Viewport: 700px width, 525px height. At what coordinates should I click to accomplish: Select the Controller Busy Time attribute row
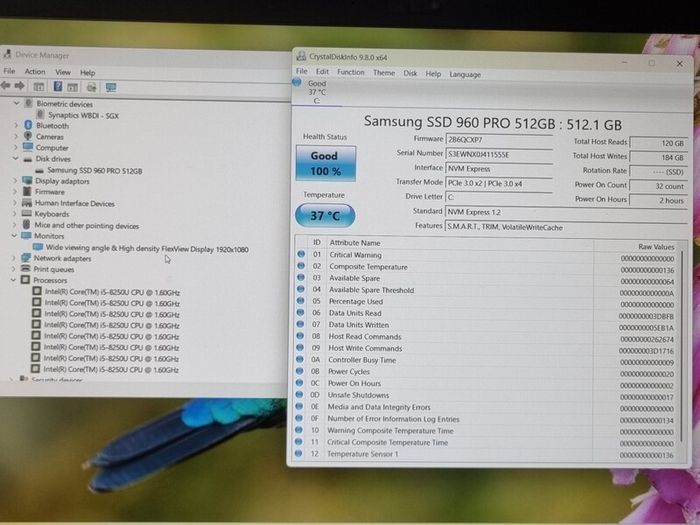click(x=487, y=360)
